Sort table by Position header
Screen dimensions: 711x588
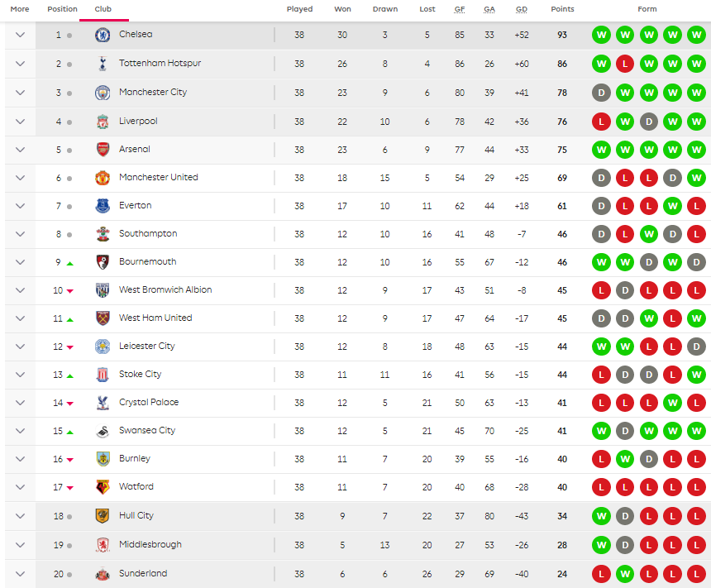[62, 9]
